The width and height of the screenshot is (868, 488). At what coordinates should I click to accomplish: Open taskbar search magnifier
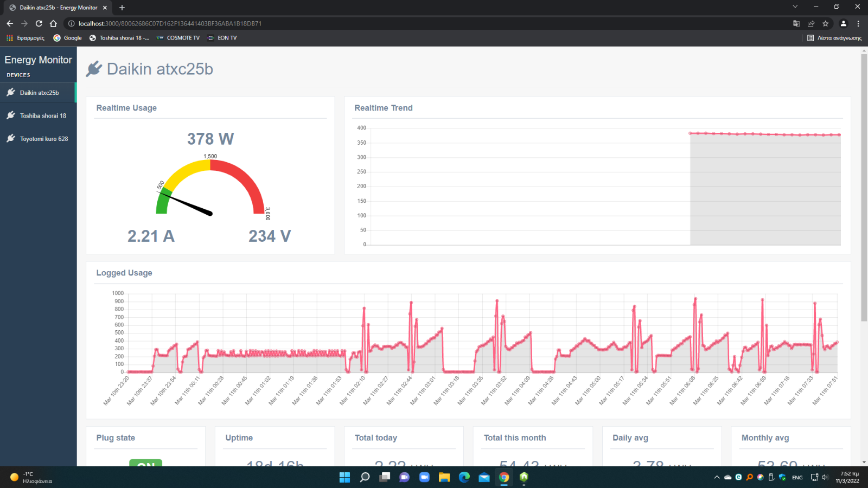[365, 477]
